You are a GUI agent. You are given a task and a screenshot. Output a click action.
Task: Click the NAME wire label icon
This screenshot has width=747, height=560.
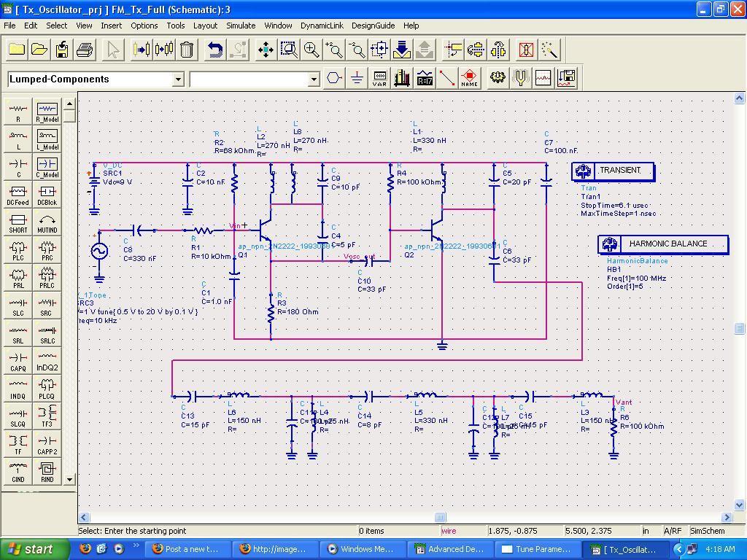click(469, 77)
